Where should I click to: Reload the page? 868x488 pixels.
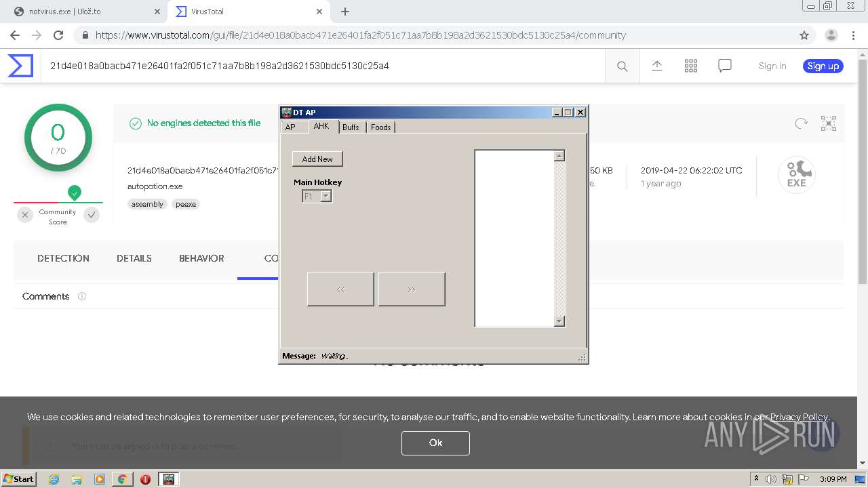click(x=58, y=35)
